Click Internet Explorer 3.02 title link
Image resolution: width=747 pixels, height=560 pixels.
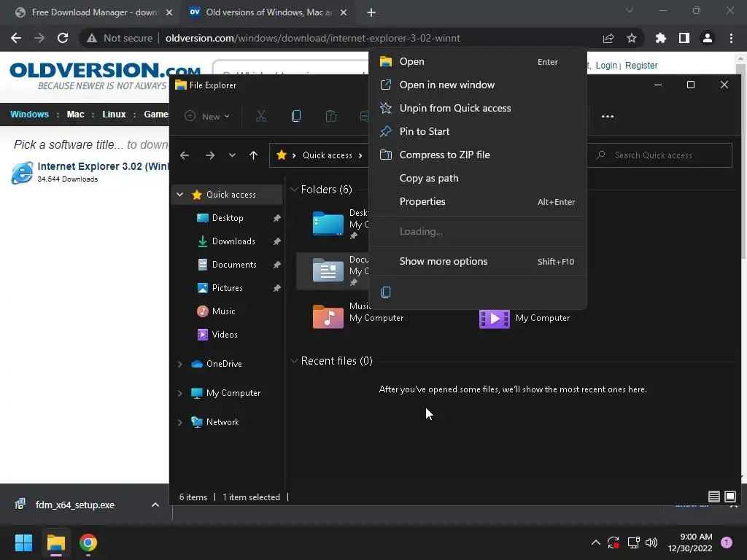tap(103, 166)
